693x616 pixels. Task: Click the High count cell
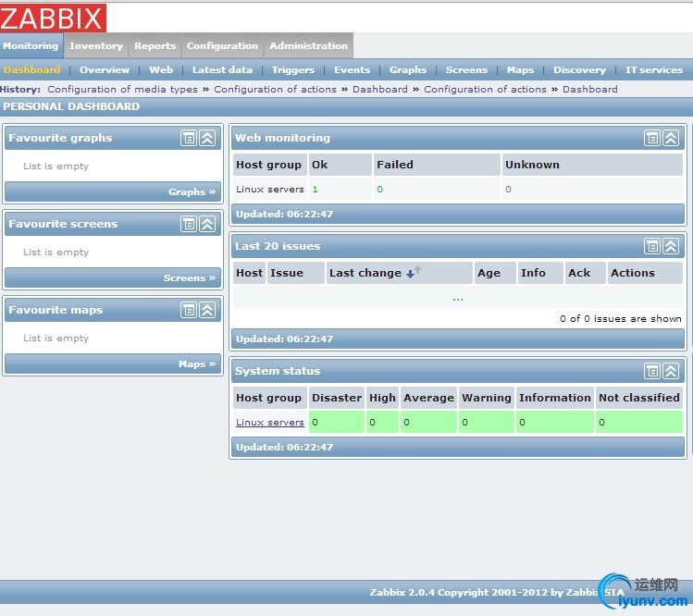click(382, 422)
